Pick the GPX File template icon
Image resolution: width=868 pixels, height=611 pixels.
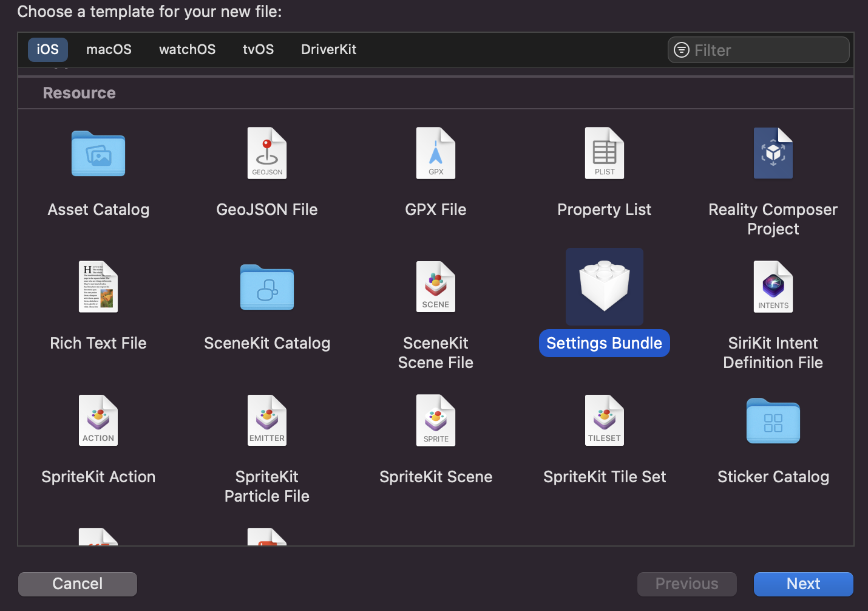[x=436, y=153]
